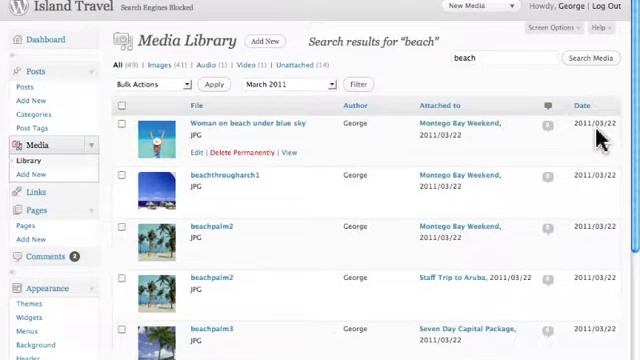The height and width of the screenshot is (360, 640).
Task: Click the Woman on beach thumbnail
Action: click(157, 139)
